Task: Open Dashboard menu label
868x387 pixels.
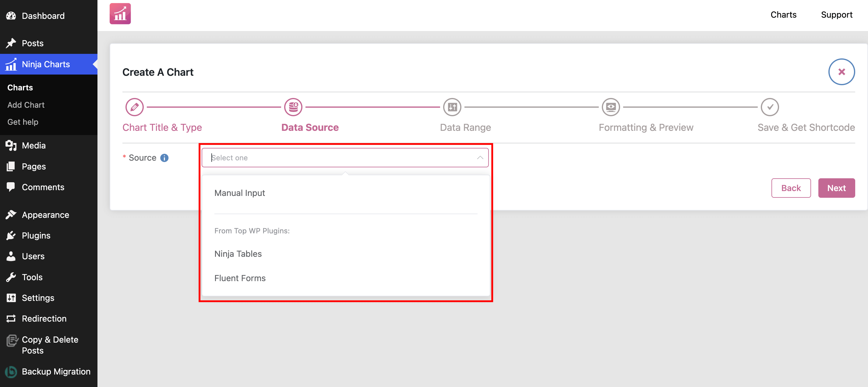Action: tap(43, 16)
